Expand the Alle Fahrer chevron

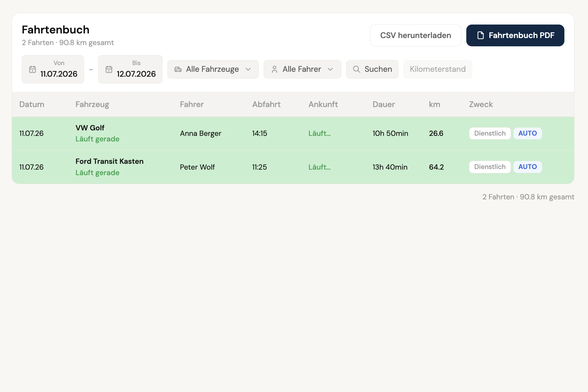coord(330,69)
